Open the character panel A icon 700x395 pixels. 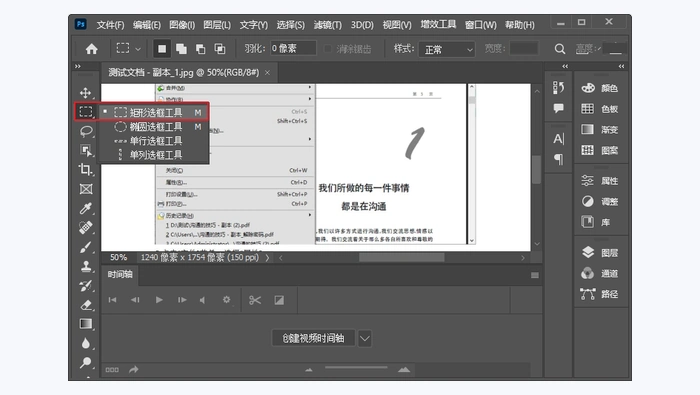tap(558, 139)
